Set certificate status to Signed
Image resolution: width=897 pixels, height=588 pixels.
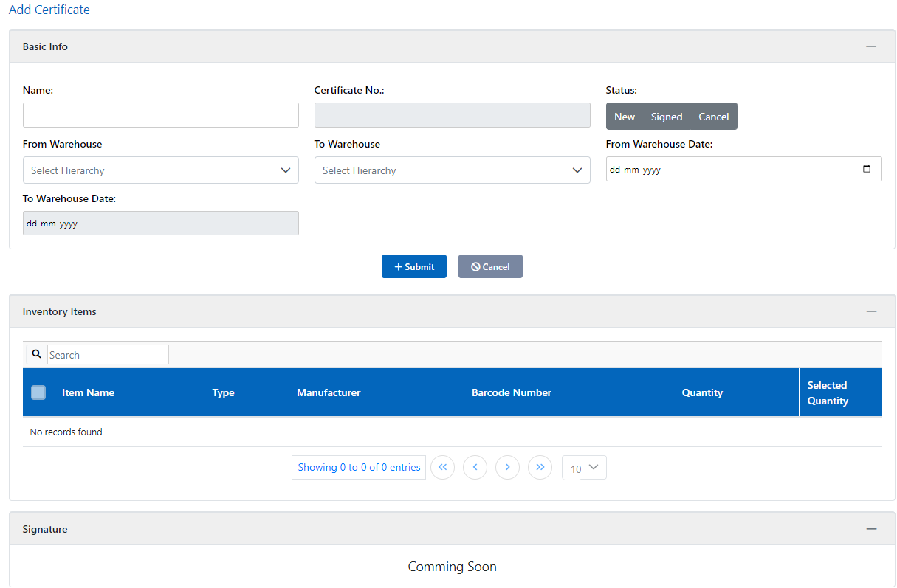pyautogui.click(x=667, y=116)
